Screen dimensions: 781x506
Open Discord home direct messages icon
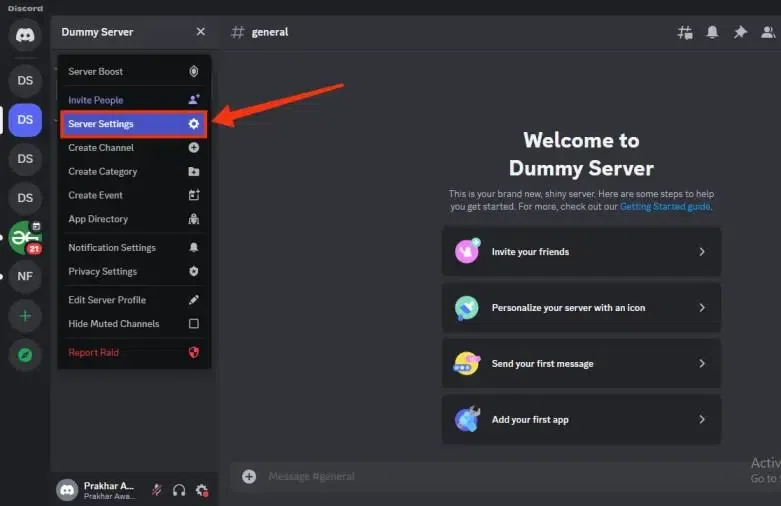pos(25,35)
